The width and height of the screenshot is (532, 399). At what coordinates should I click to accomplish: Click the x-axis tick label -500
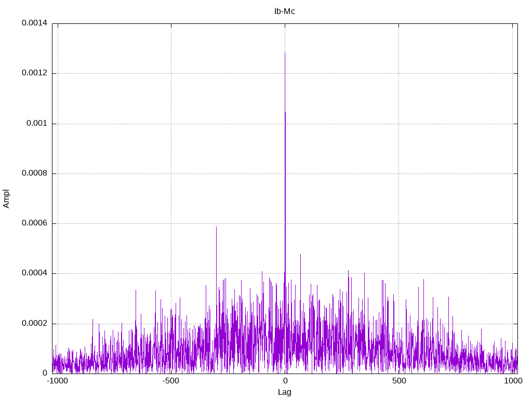point(170,381)
